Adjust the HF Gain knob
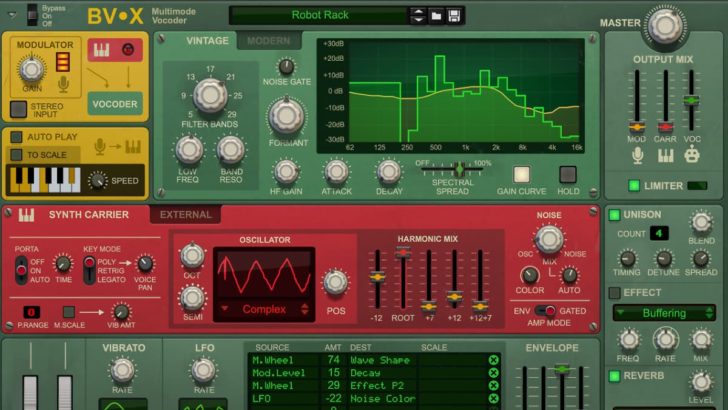This screenshot has height=410, width=728. pos(286,172)
